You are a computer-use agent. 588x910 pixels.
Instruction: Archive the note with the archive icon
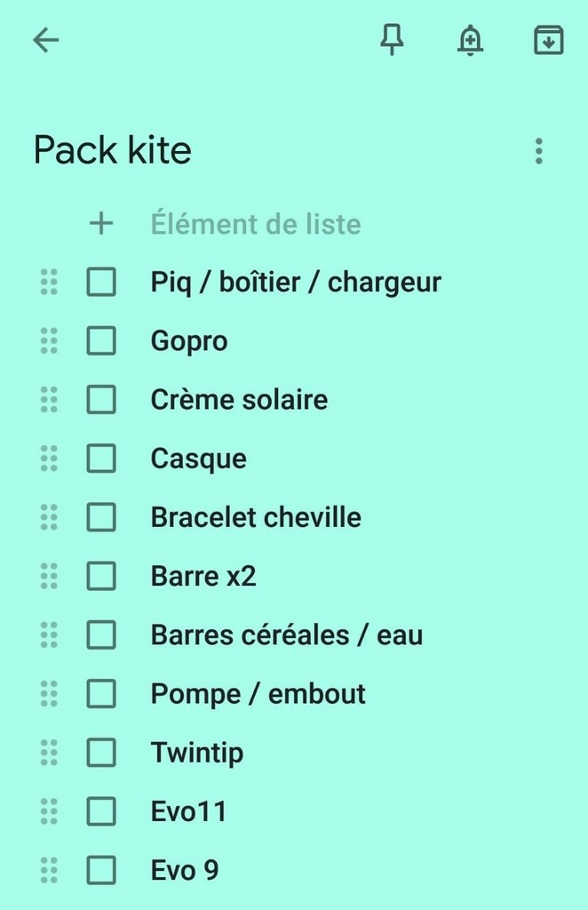click(548, 40)
